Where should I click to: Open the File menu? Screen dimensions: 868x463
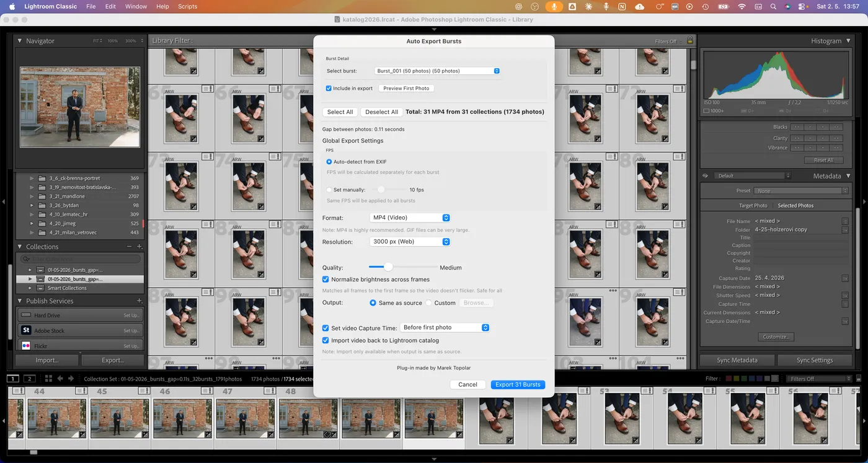[91, 6]
